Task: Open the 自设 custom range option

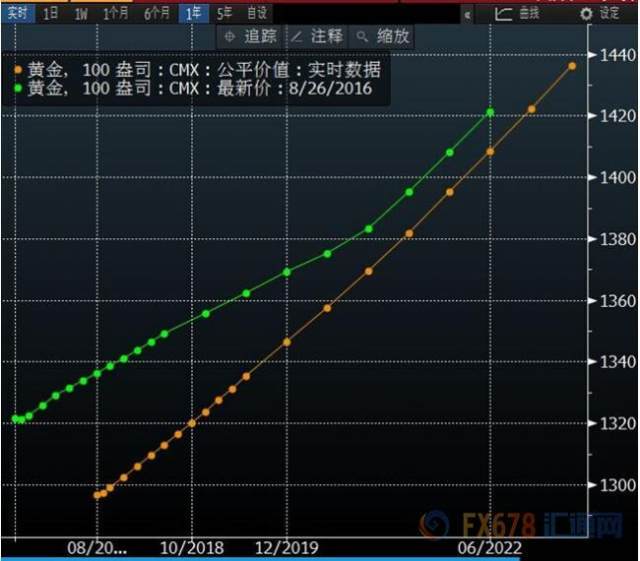Action: 257,13
